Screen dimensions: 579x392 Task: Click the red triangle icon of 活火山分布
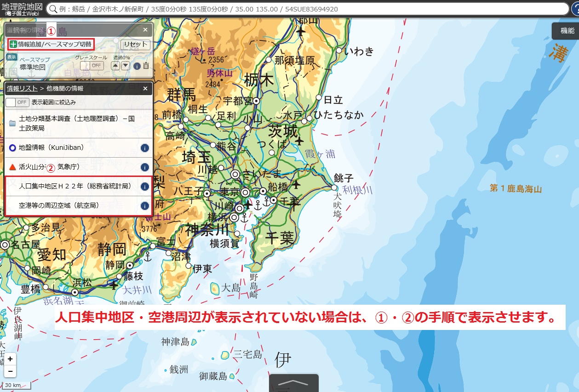[12, 167]
